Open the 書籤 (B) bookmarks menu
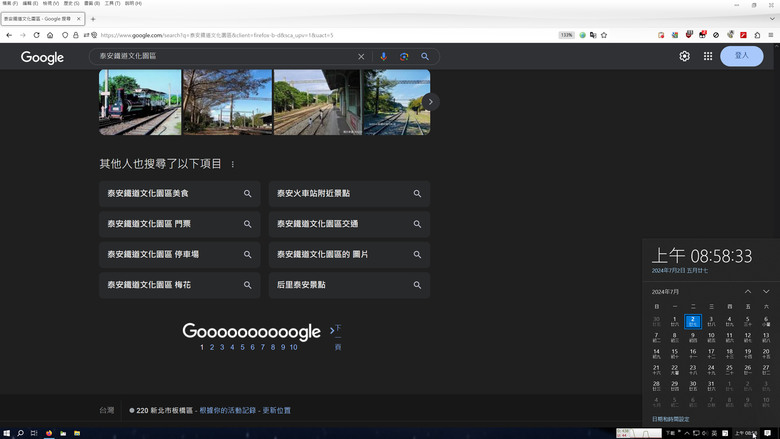 tap(92, 3)
